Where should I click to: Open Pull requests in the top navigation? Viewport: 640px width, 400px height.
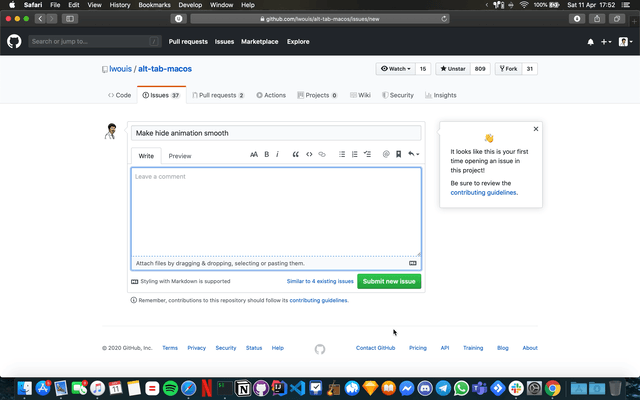click(x=188, y=42)
